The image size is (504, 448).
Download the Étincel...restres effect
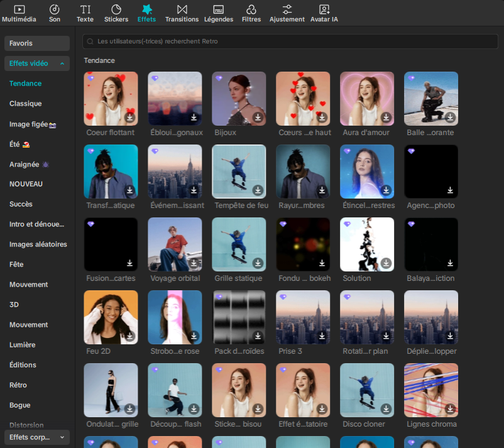tap(386, 190)
